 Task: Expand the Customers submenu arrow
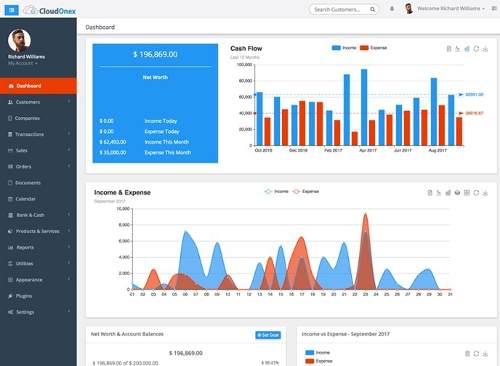tap(69, 101)
